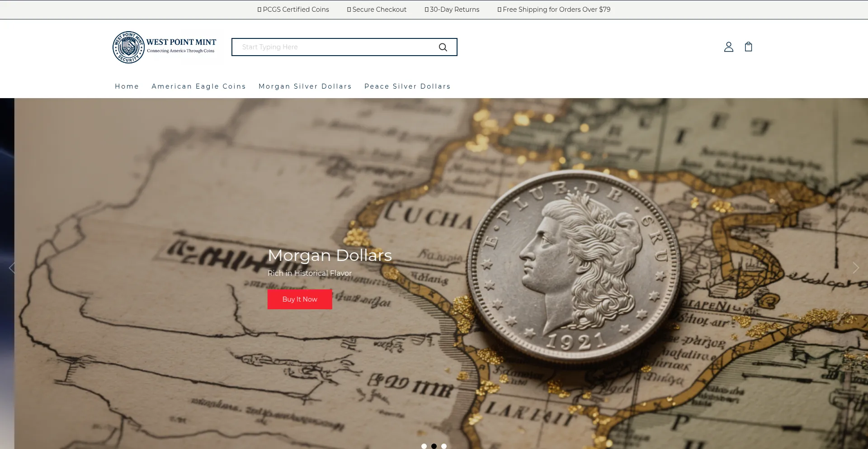
Task: Click Free Shipping for Orders Over $79
Action: [554, 9]
